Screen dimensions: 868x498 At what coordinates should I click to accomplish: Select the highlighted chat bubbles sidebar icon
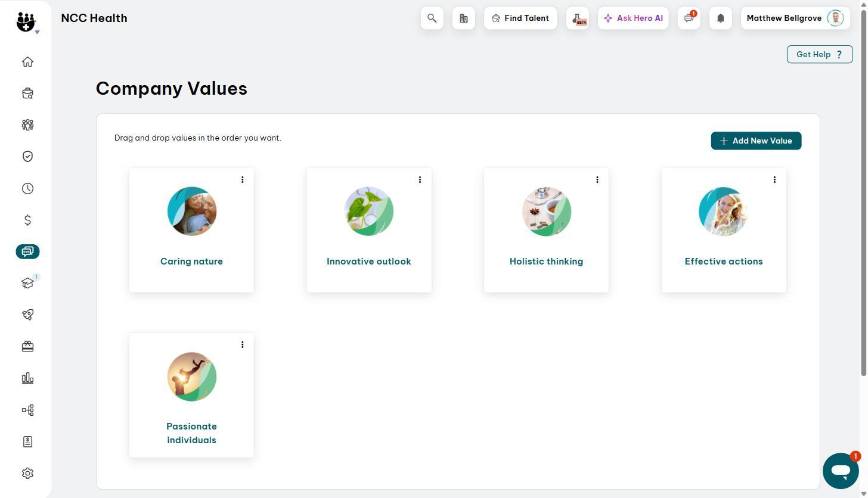coord(27,252)
